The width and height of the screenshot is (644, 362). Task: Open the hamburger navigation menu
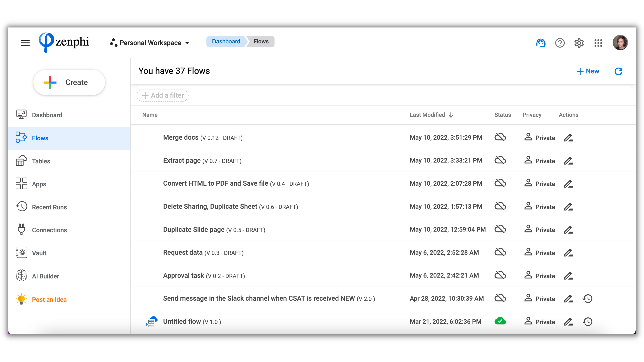25,43
